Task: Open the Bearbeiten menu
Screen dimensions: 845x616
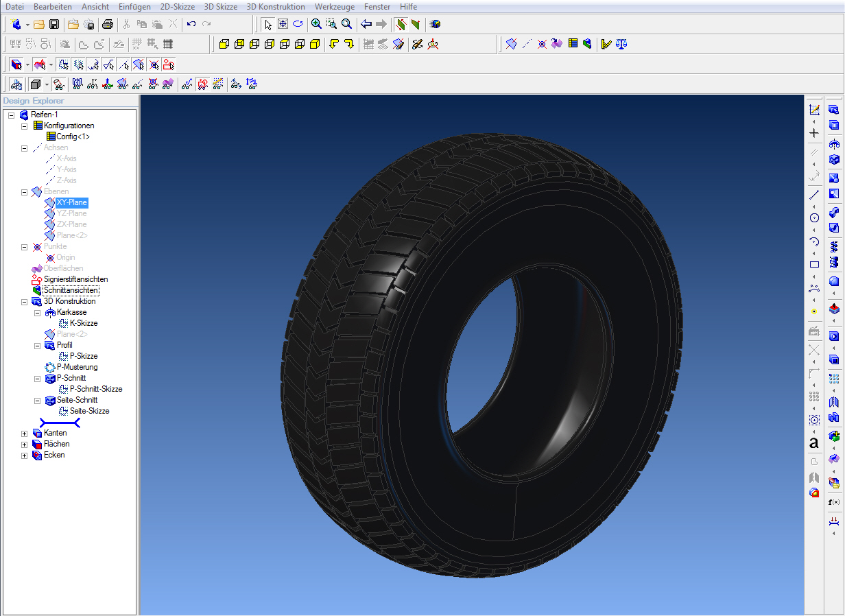Action: click(53, 7)
